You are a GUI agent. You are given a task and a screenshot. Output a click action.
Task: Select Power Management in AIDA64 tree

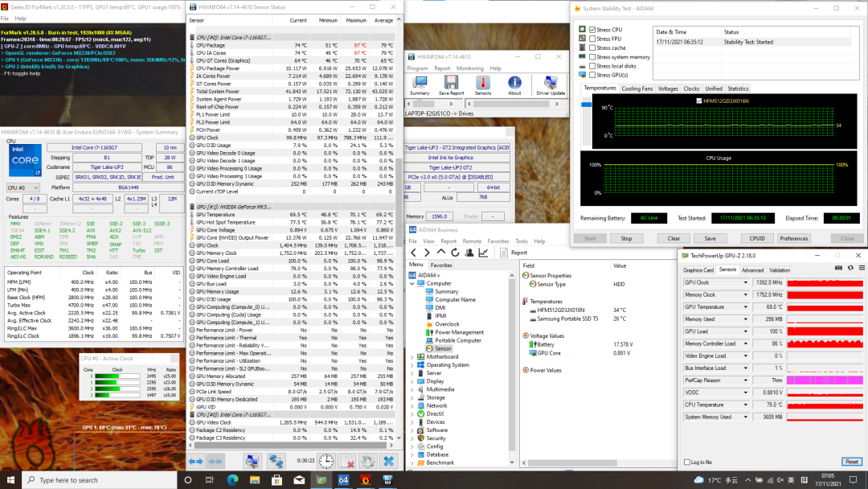tap(459, 332)
